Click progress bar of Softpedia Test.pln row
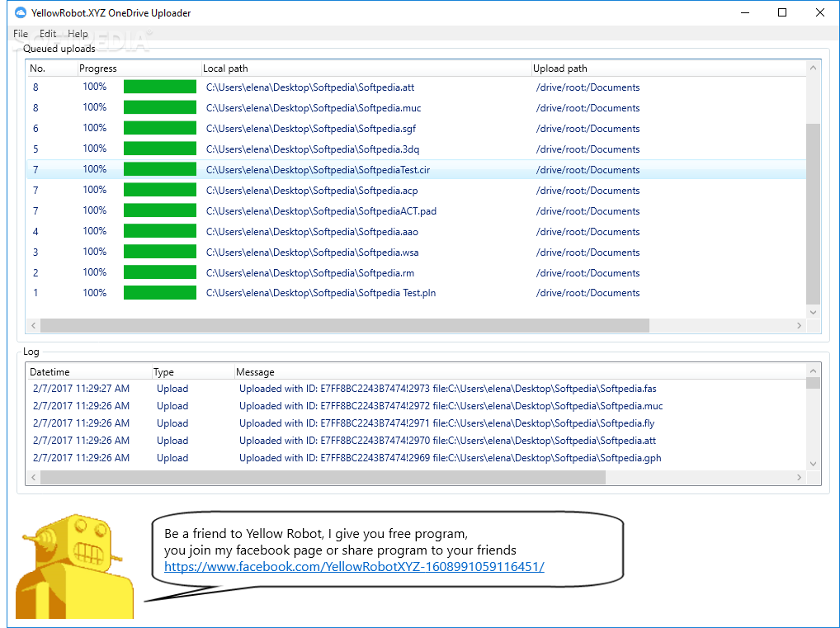Screen dimensions: 840x628 pyautogui.click(x=159, y=293)
